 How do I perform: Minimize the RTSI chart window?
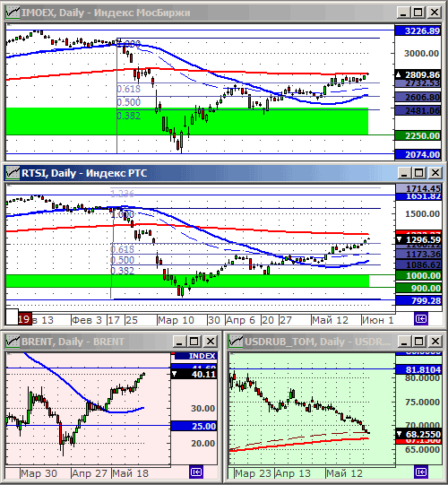point(404,173)
